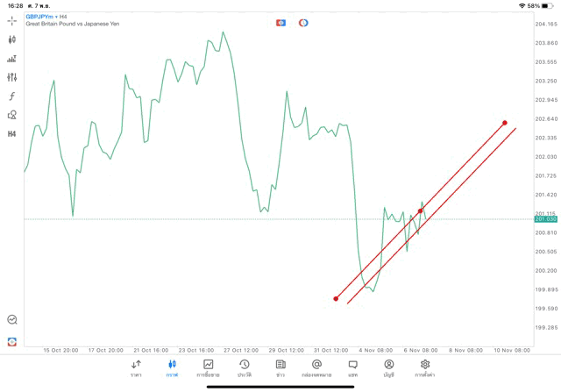Image resolution: width=561 pixels, height=392 pixels.
Task: Open the indicators list icon
Action: pos(12,59)
